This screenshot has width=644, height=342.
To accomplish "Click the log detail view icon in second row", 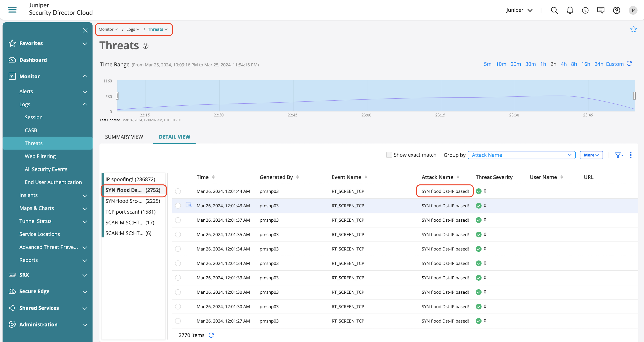I will [189, 205].
